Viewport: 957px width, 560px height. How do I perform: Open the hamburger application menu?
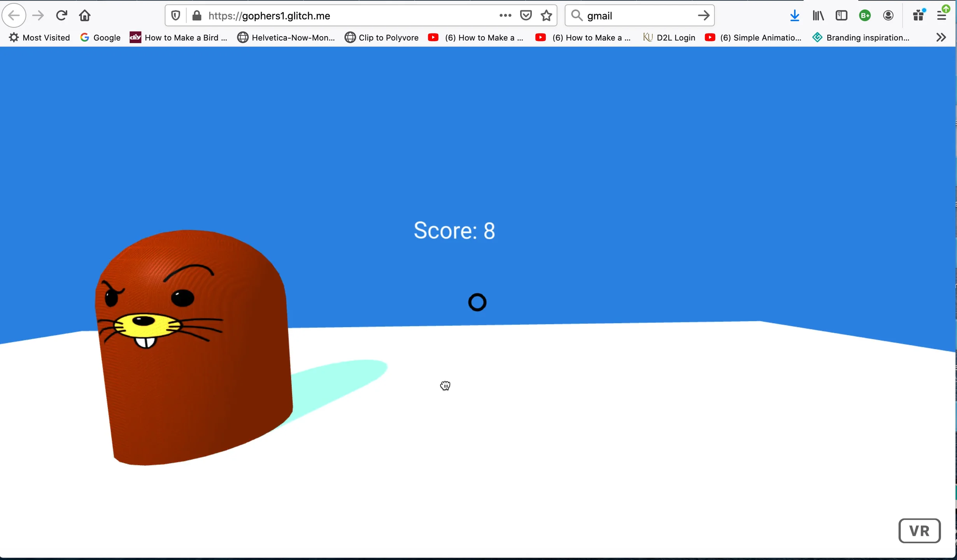942,16
